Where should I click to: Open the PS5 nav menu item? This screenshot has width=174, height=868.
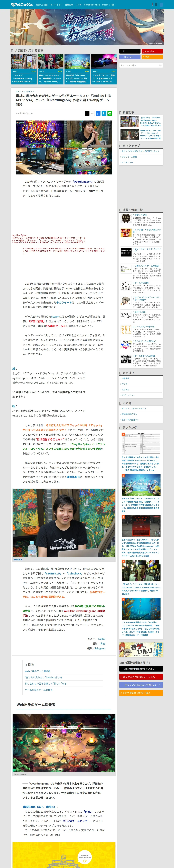[x=113, y=5]
